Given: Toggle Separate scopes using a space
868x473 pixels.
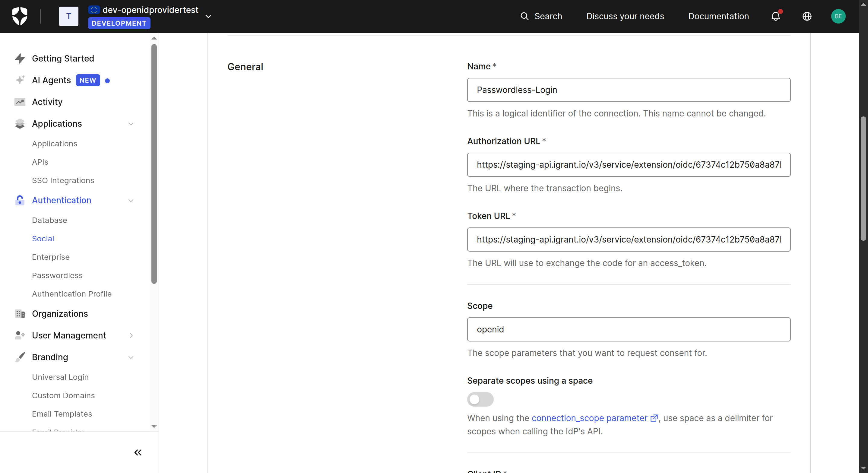Looking at the screenshot, I should [480, 399].
